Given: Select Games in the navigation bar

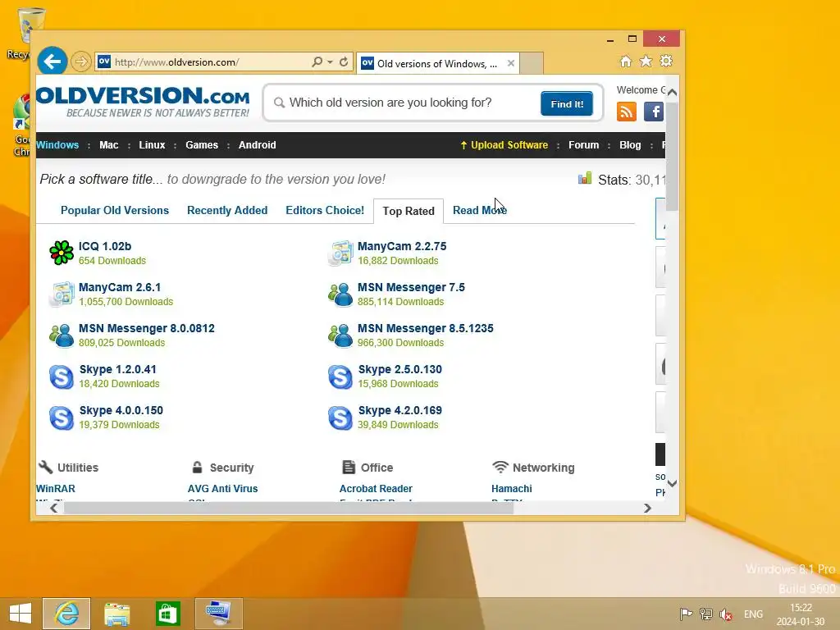Looking at the screenshot, I should tap(202, 145).
